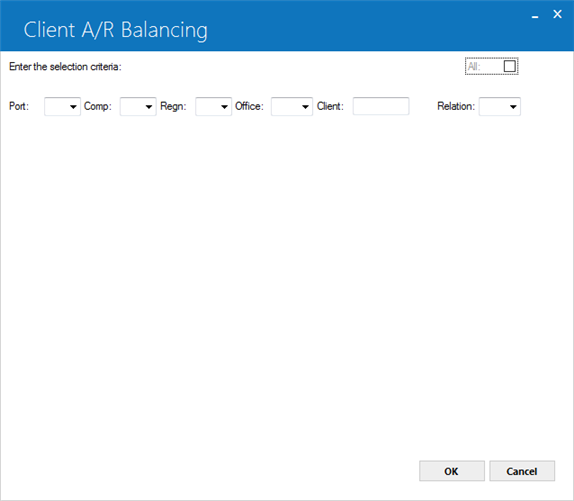This screenshot has width=574, height=501.
Task: Expand the Office dropdown
Action: coord(292,106)
